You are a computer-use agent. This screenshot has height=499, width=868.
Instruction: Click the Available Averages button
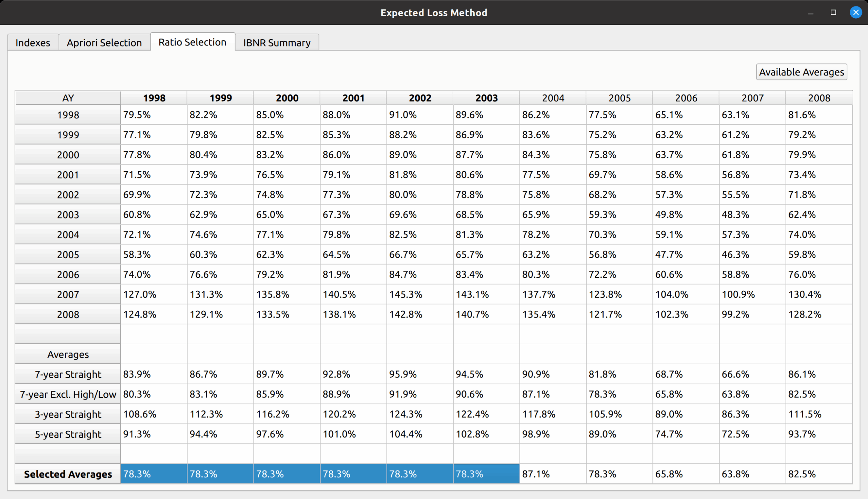pyautogui.click(x=801, y=72)
